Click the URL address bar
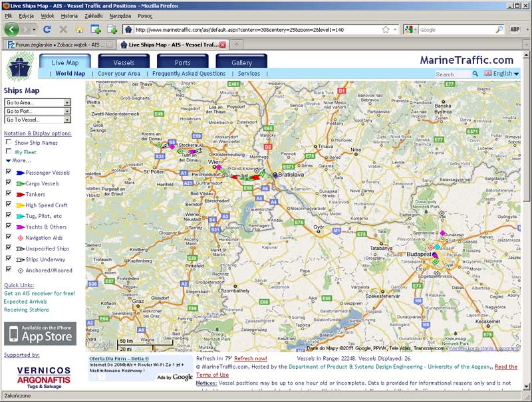 coord(258,29)
